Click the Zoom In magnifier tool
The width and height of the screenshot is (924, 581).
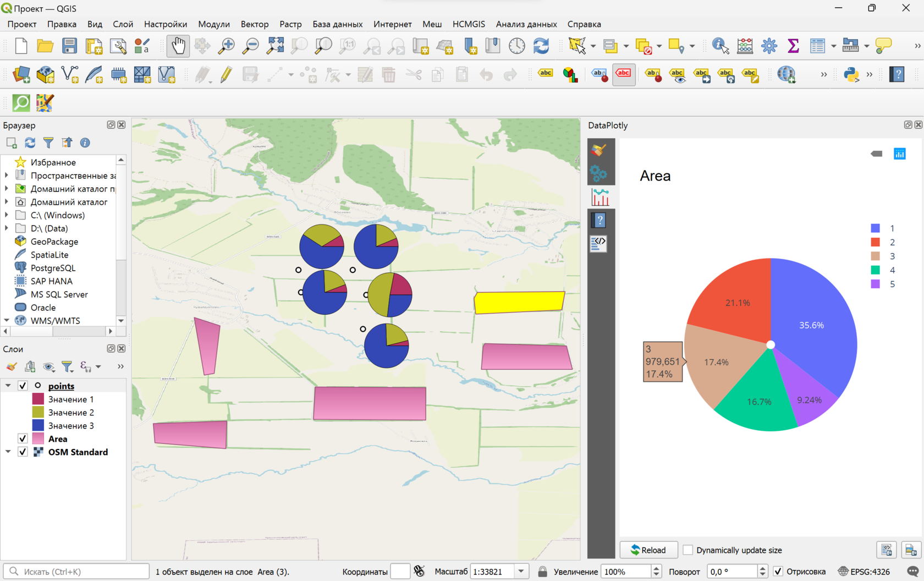point(226,46)
